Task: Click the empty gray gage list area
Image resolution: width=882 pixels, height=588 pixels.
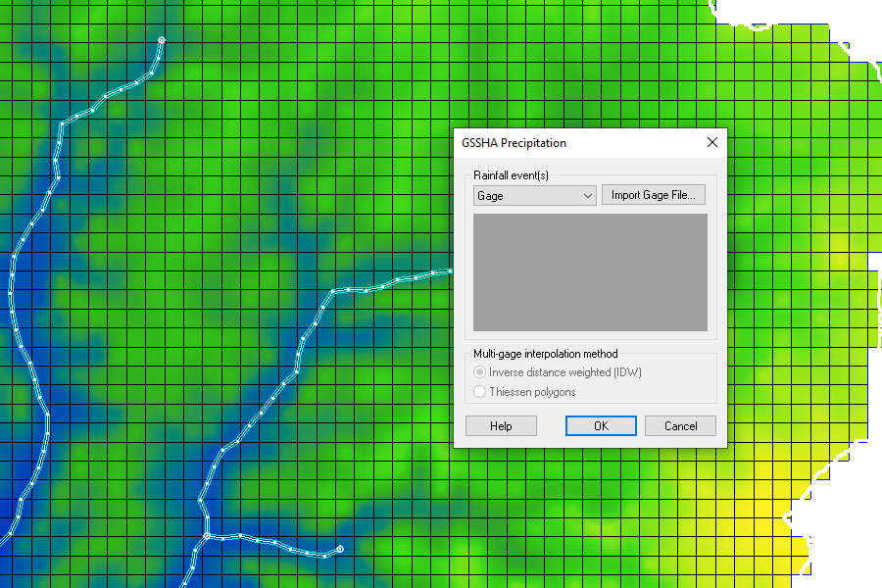Action: click(x=590, y=272)
